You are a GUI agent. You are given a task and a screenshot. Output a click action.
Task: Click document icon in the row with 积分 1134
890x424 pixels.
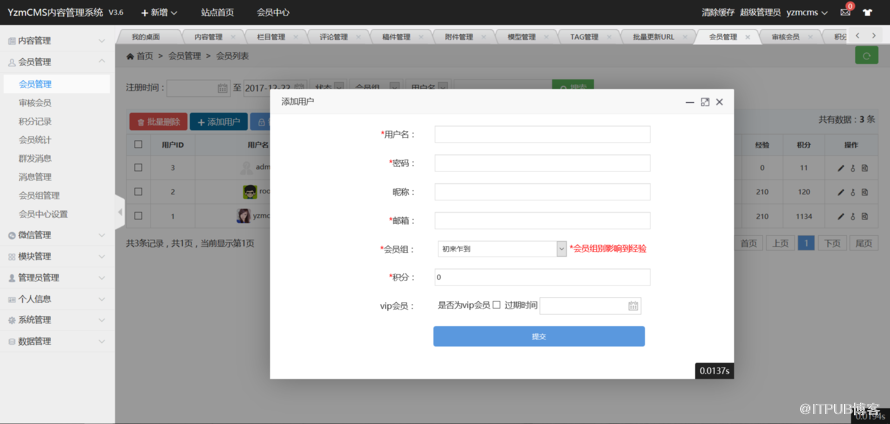pyautogui.click(x=864, y=216)
